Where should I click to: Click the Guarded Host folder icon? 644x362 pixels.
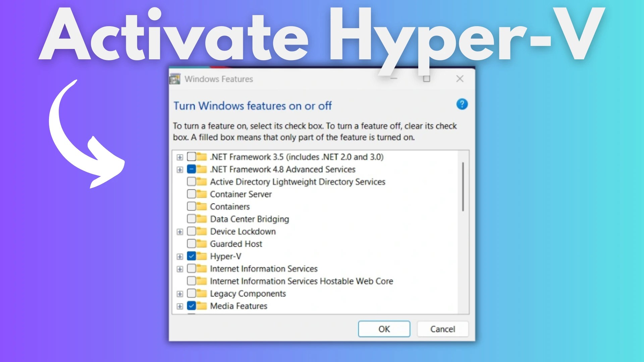point(202,244)
